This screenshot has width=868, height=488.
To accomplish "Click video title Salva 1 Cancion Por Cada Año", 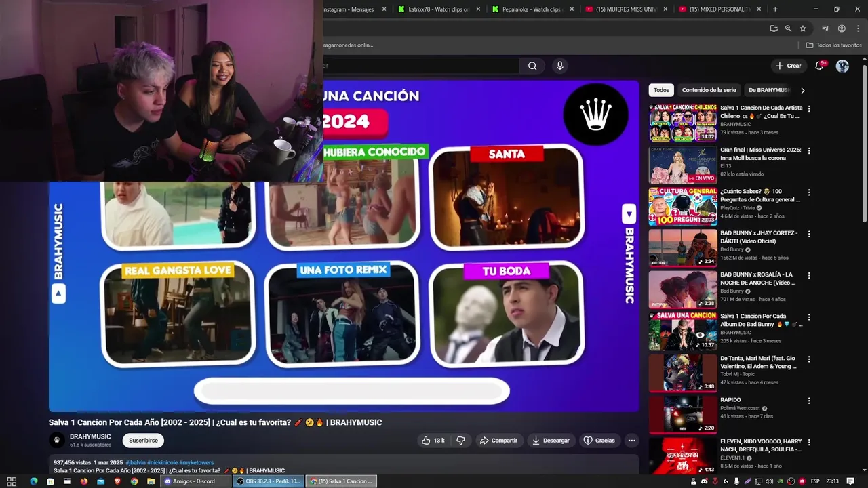I will tap(215, 422).
